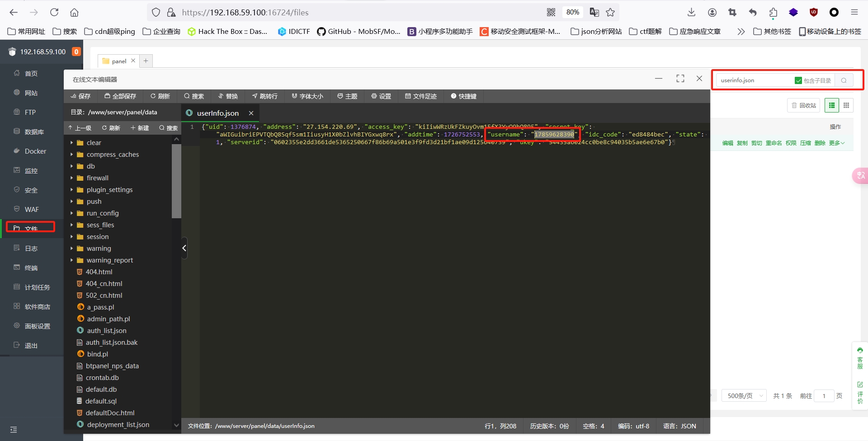
Task: Open 更多 more actions dropdown
Action: click(x=837, y=143)
